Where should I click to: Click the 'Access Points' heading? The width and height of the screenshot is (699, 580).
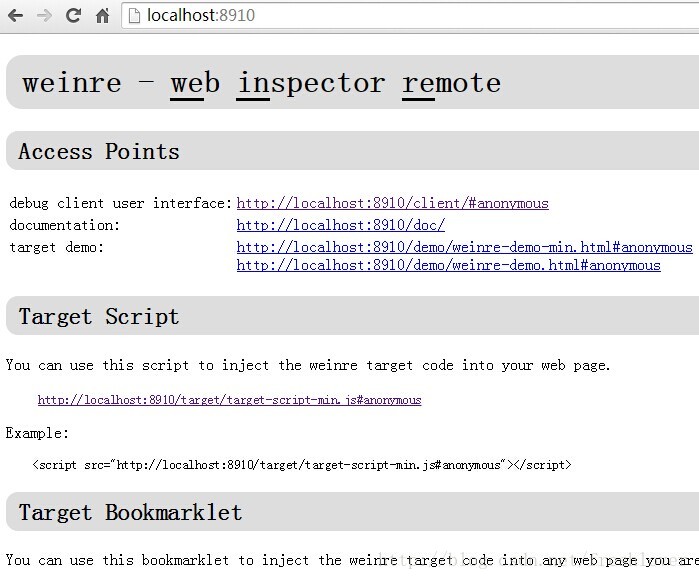point(99,151)
